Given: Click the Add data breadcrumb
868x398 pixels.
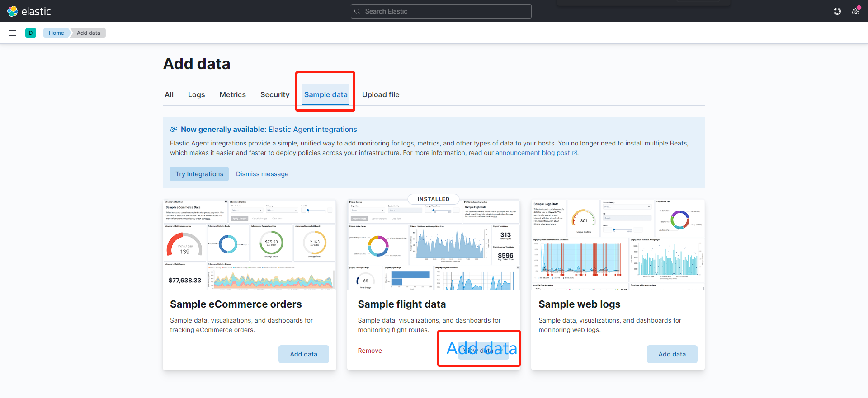Looking at the screenshot, I should 89,33.
